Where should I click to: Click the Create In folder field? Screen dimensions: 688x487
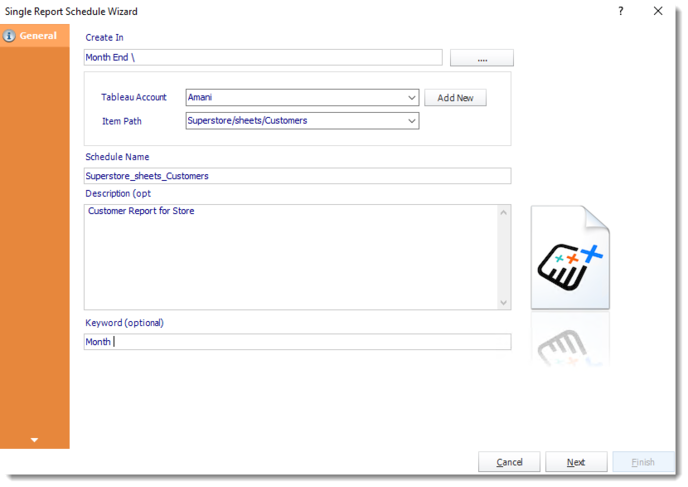(263, 57)
